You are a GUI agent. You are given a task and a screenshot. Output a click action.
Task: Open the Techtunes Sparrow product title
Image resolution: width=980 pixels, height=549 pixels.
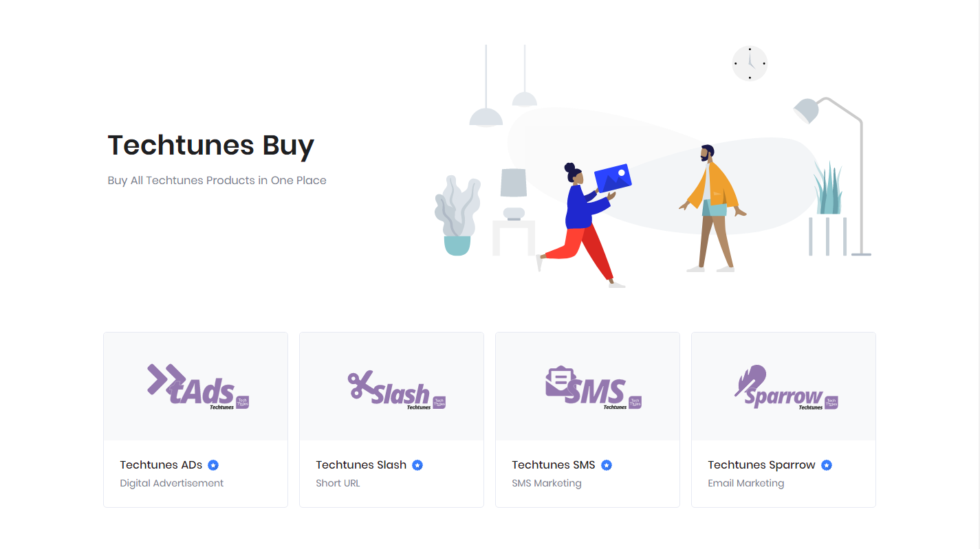761,465
